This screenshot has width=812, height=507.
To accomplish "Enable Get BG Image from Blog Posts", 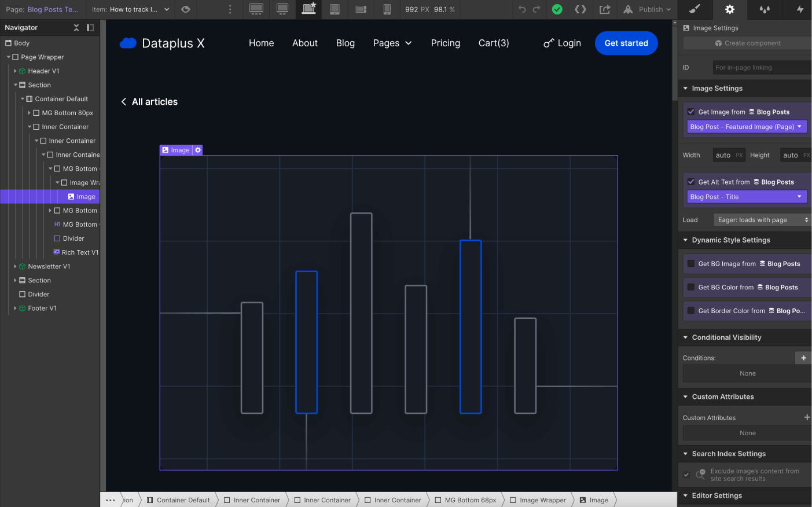I will click(691, 264).
